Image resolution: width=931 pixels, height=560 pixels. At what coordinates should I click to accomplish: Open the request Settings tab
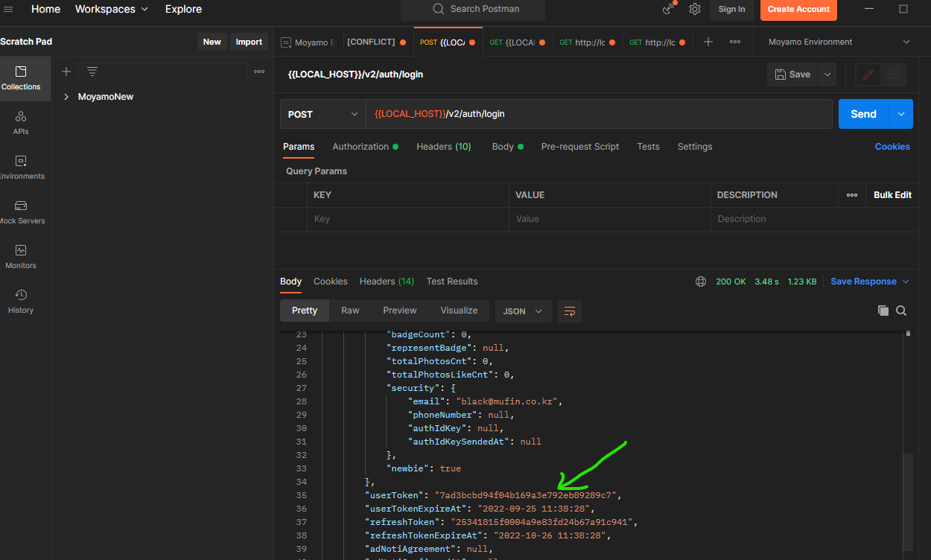tap(695, 147)
